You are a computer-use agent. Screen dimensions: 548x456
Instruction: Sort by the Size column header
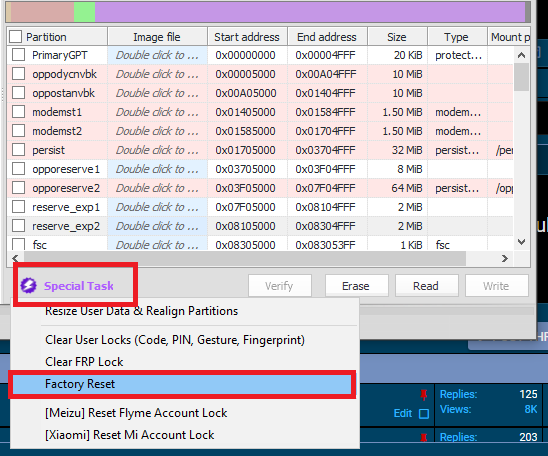tap(397, 37)
